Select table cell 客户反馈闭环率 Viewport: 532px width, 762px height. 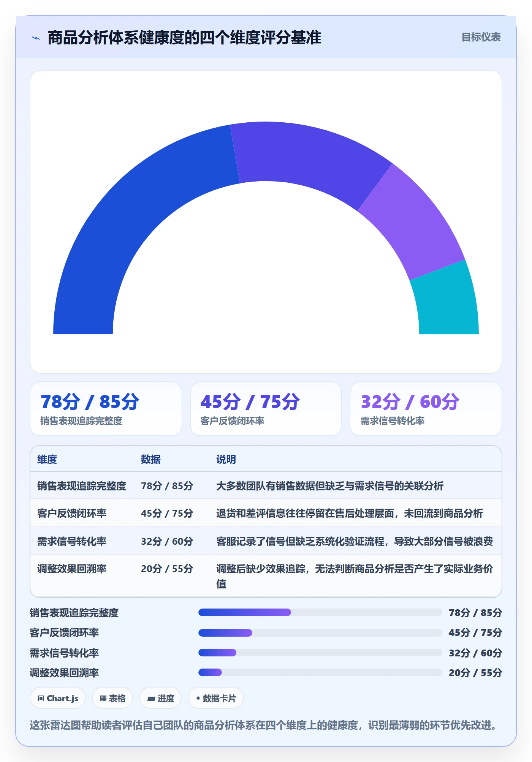point(72,513)
